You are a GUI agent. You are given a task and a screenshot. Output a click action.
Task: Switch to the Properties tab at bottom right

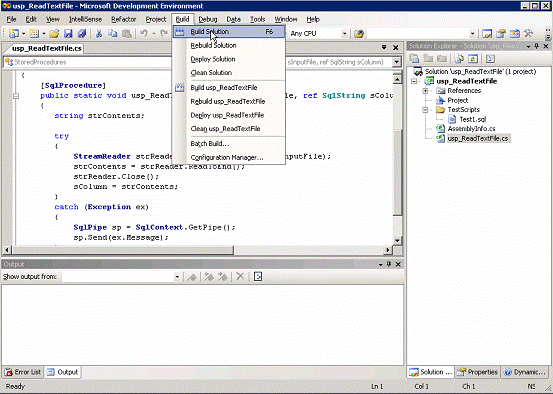point(477,372)
